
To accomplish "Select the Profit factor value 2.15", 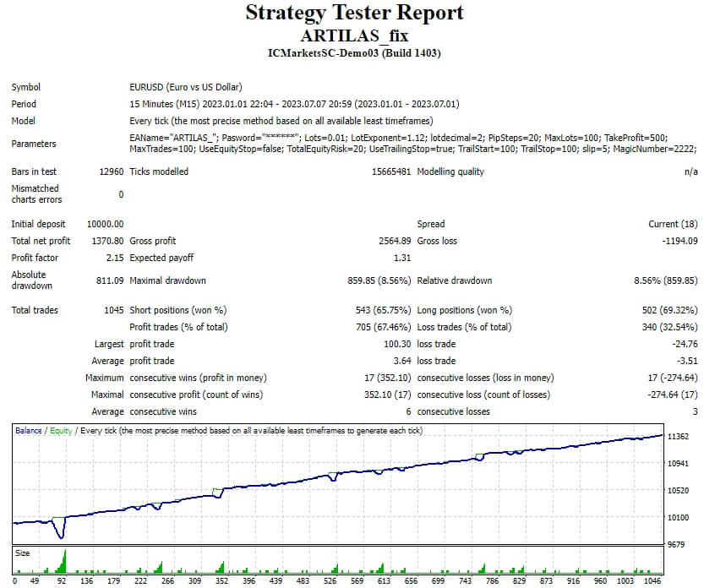I will pos(114,258).
